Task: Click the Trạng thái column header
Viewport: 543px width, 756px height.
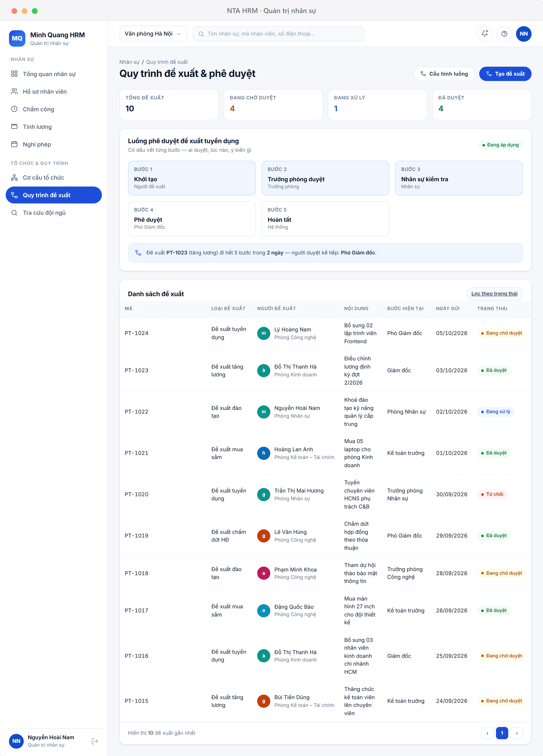Action: [492, 308]
